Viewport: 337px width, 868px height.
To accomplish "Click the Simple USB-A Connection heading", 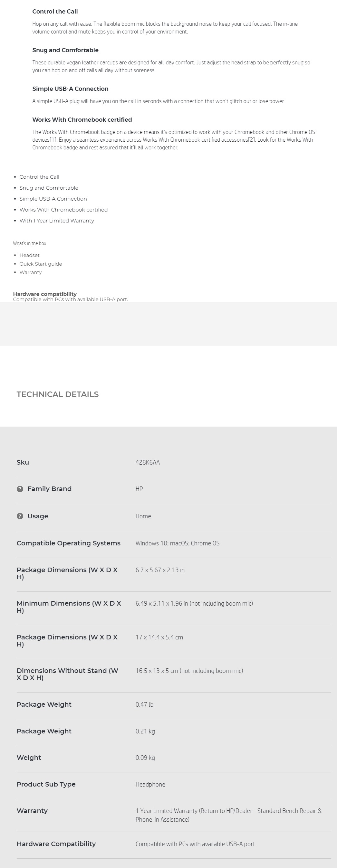I will [70, 89].
